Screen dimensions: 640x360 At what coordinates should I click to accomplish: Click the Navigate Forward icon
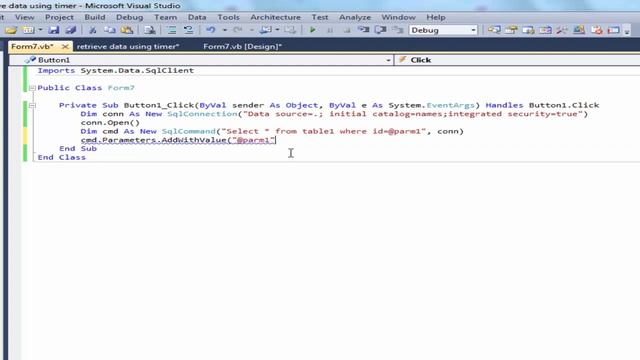[290, 30]
